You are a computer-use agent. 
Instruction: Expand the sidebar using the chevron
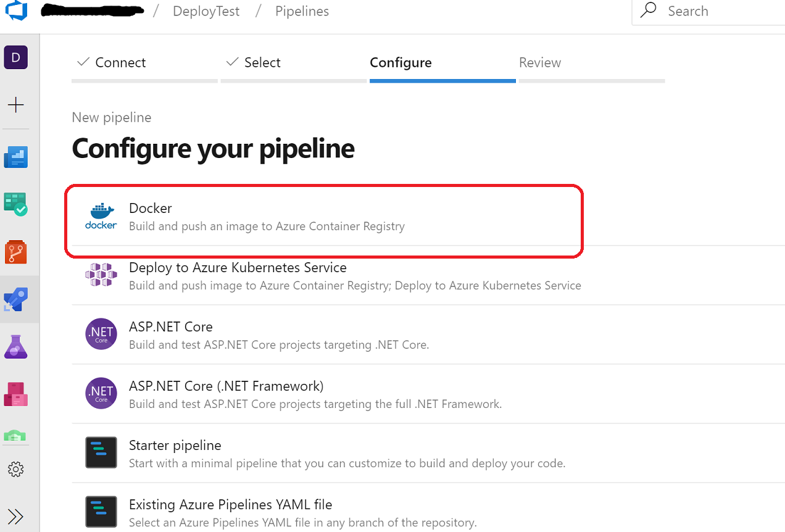[x=15, y=516]
